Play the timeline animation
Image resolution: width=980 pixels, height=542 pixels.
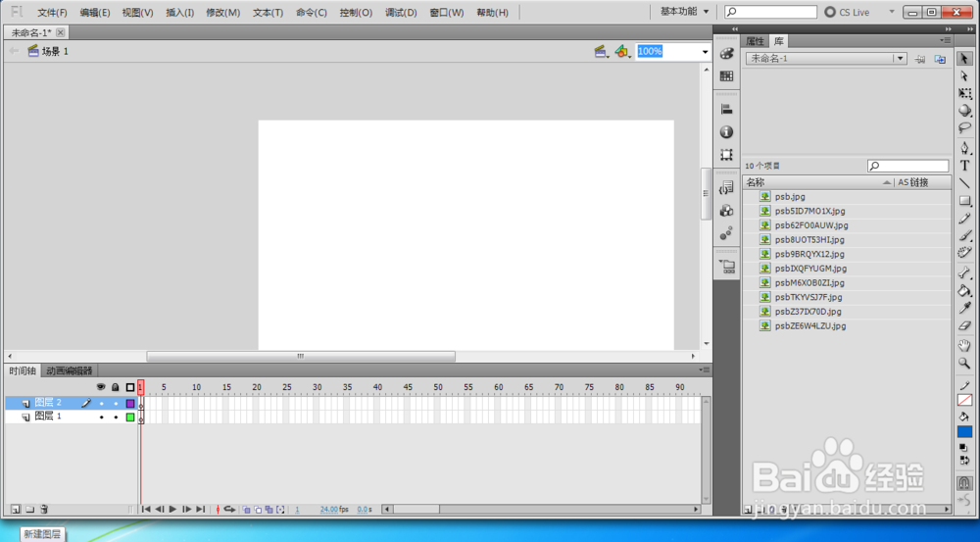point(173,510)
